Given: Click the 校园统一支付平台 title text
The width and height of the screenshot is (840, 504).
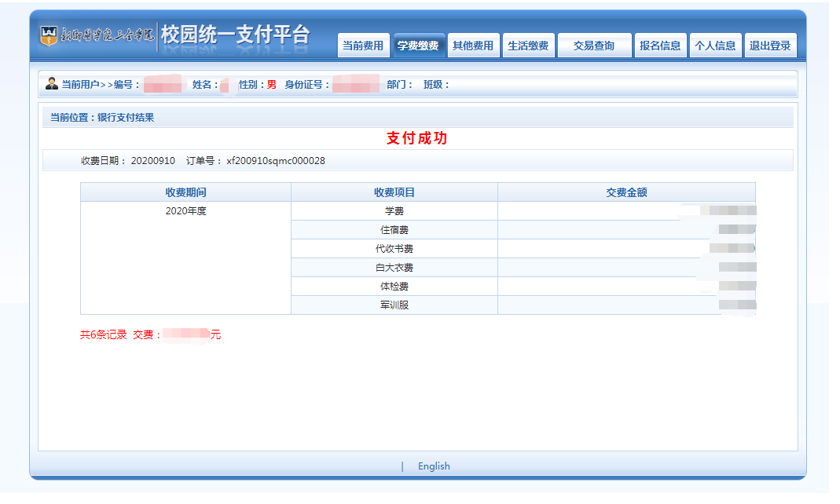Looking at the screenshot, I should coord(236,35).
